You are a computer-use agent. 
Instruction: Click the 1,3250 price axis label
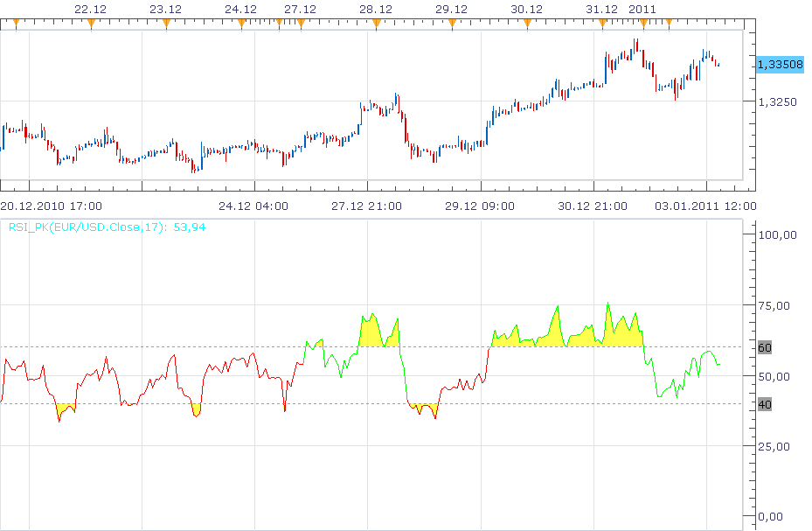[777, 102]
